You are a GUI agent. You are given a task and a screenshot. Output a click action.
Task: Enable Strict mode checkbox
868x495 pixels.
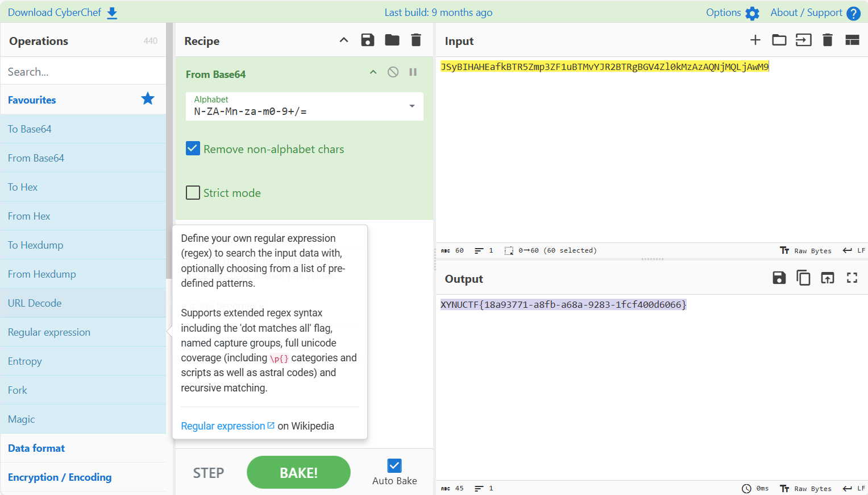pyautogui.click(x=193, y=193)
